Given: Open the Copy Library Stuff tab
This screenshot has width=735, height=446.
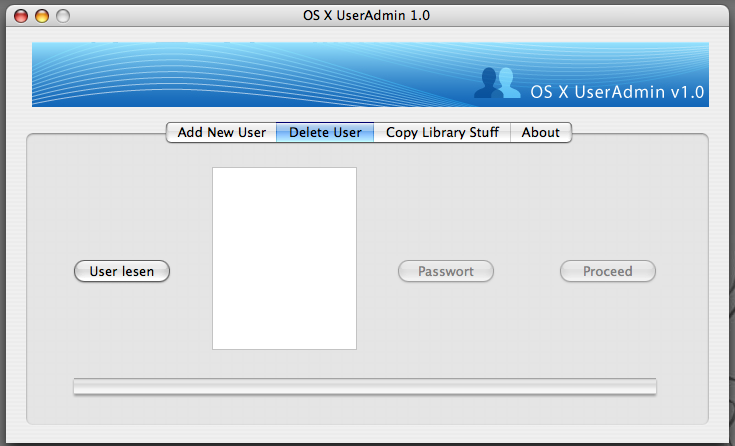Looking at the screenshot, I should (x=442, y=132).
